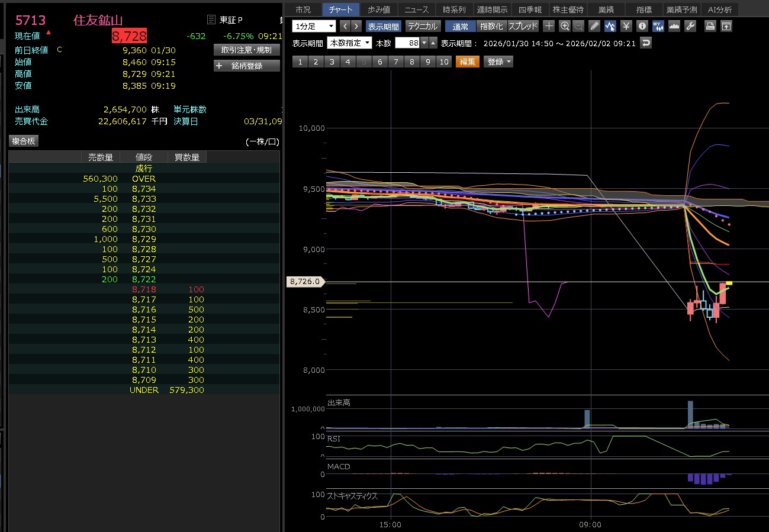Select the pencil drawing tool icon
The height and width of the screenshot is (532, 769).
pos(594,26)
